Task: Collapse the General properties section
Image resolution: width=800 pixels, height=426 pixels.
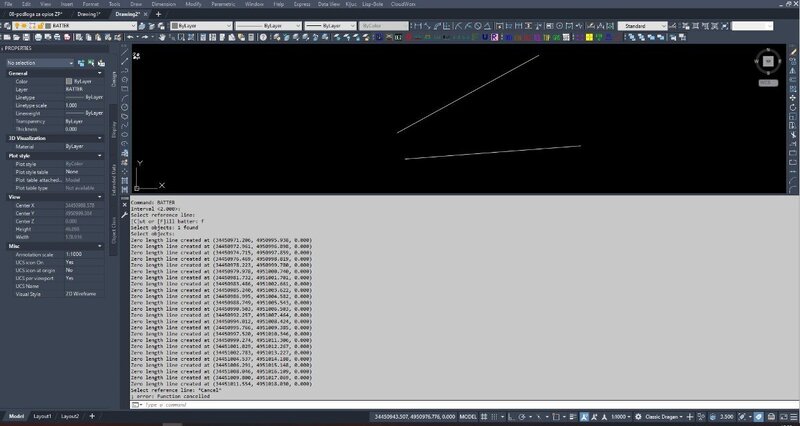Action: [99, 73]
